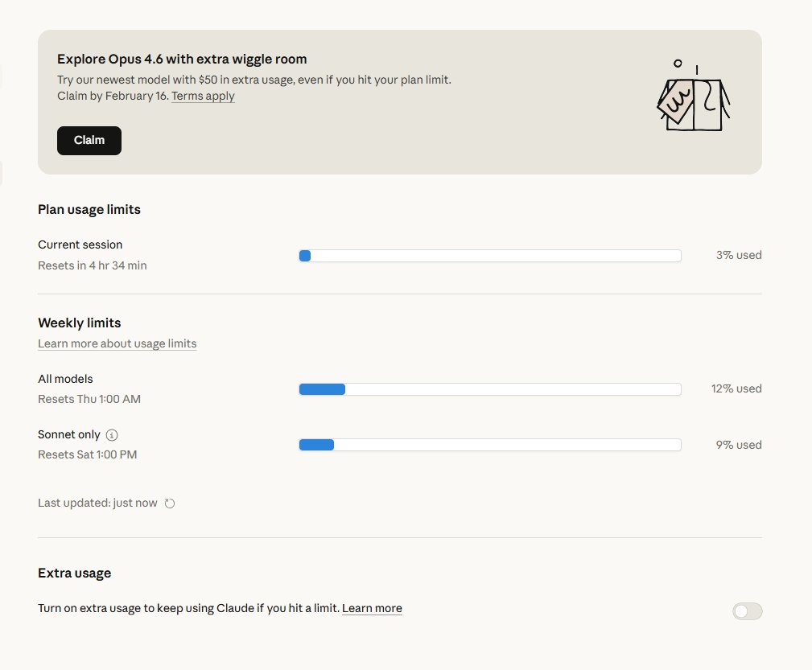Image resolution: width=812 pixels, height=670 pixels.
Task: Click the '9% used' value
Action: click(739, 445)
